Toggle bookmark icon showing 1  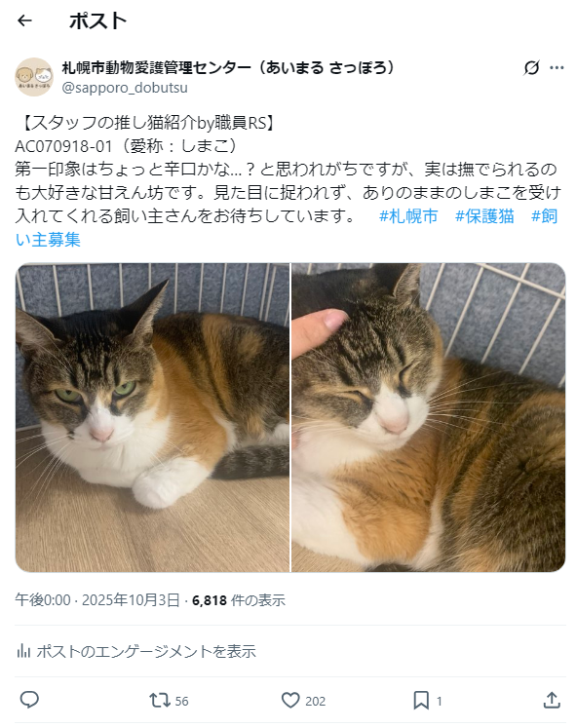427,700
